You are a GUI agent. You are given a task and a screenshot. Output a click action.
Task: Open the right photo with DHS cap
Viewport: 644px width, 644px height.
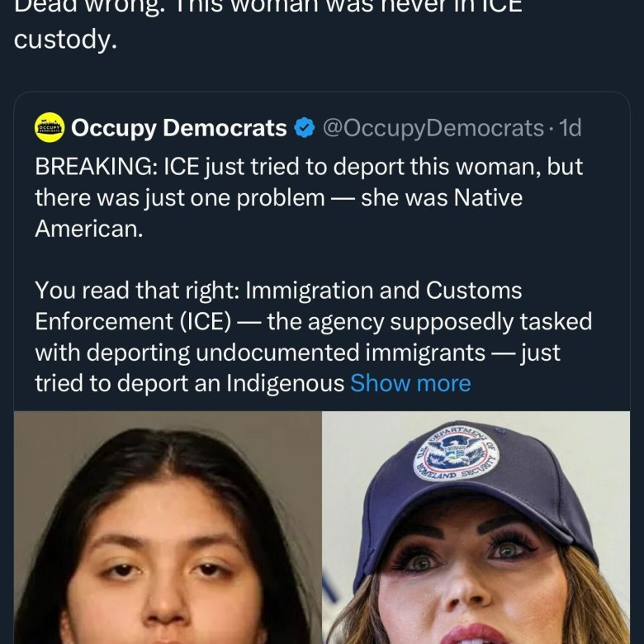click(476, 528)
